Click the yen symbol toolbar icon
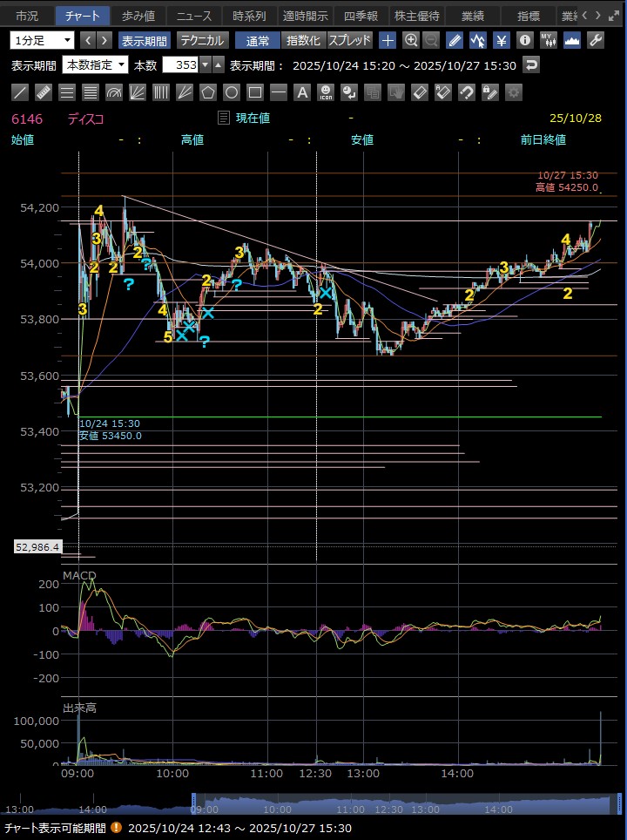The image size is (627, 840). point(502,40)
